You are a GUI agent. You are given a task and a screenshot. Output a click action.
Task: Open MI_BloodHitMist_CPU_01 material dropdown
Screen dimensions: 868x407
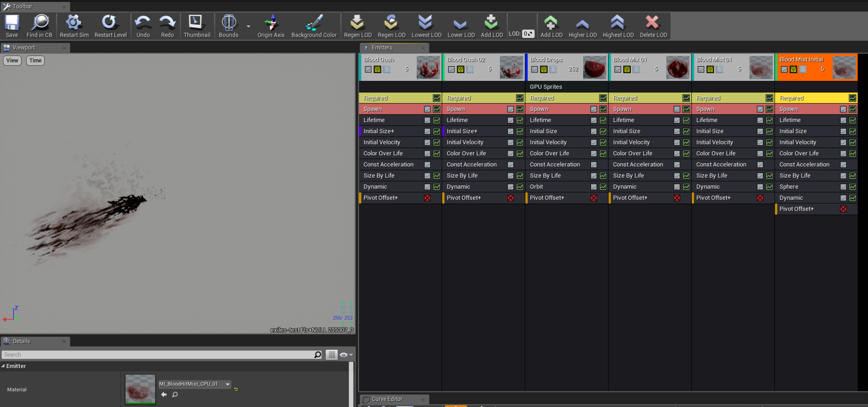[228, 384]
